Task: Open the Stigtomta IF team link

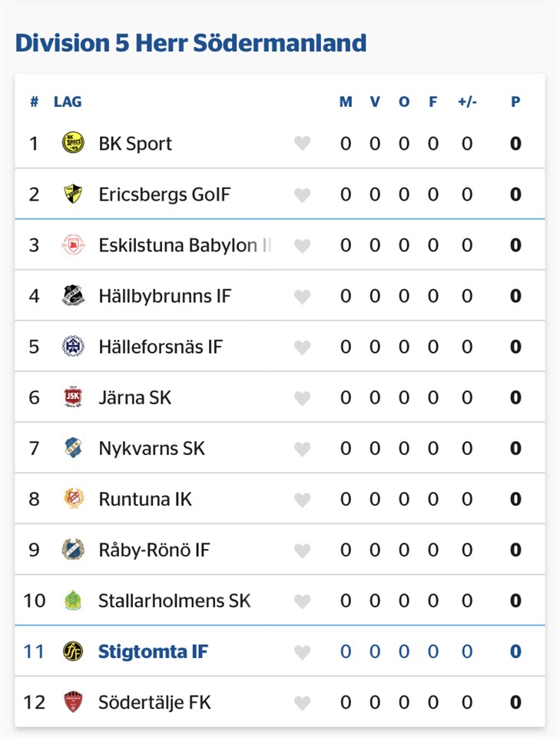Action: pos(153,652)
